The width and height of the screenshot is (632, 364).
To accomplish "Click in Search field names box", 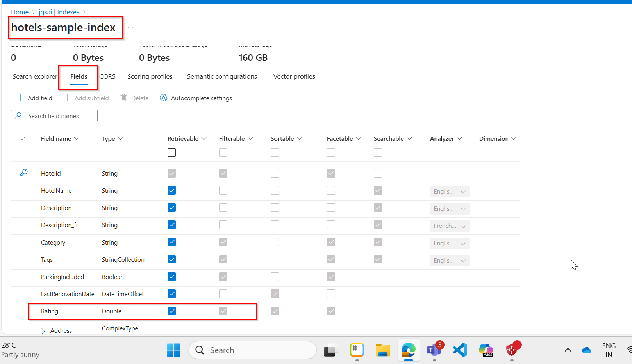I will click(54, 115).
